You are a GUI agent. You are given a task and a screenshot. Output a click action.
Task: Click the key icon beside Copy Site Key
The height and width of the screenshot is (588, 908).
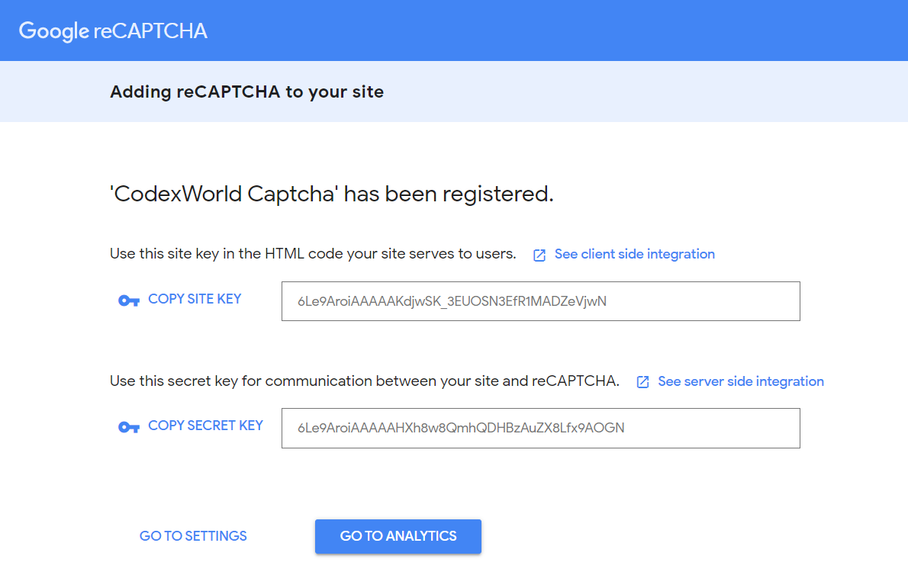[128, 300]
